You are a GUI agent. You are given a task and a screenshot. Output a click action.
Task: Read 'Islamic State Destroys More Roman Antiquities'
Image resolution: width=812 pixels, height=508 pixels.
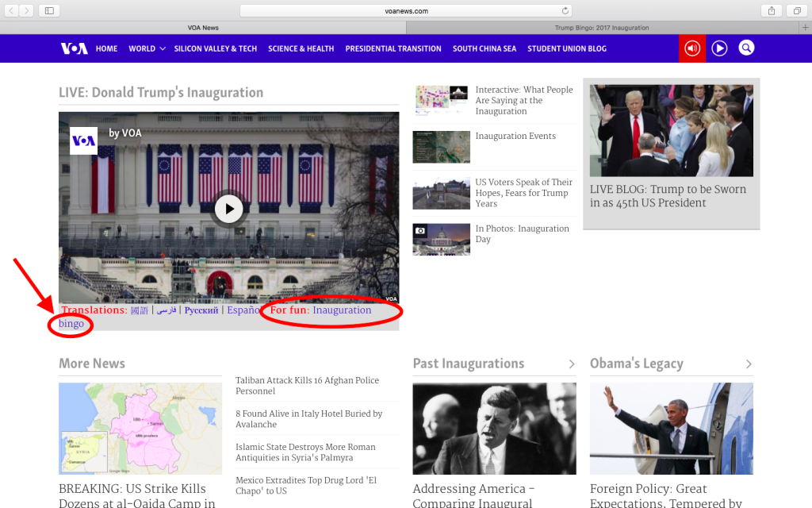(x=305, y=452)
